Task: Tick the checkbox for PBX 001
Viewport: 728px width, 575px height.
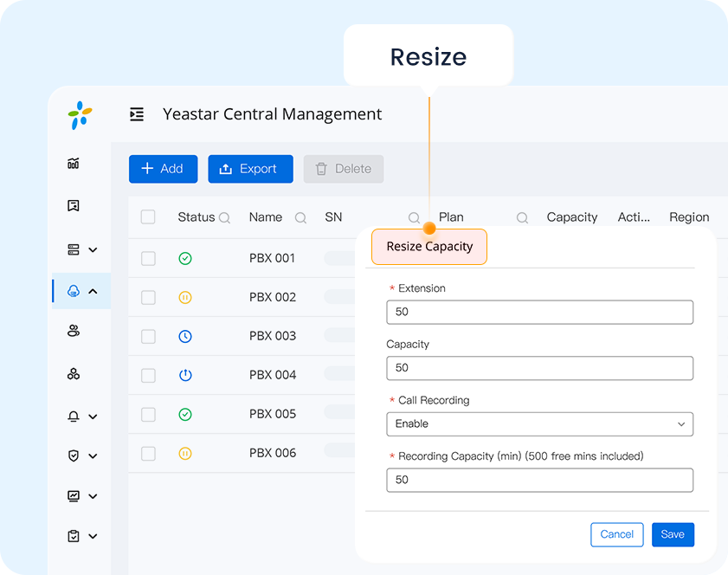Action: 148,258
